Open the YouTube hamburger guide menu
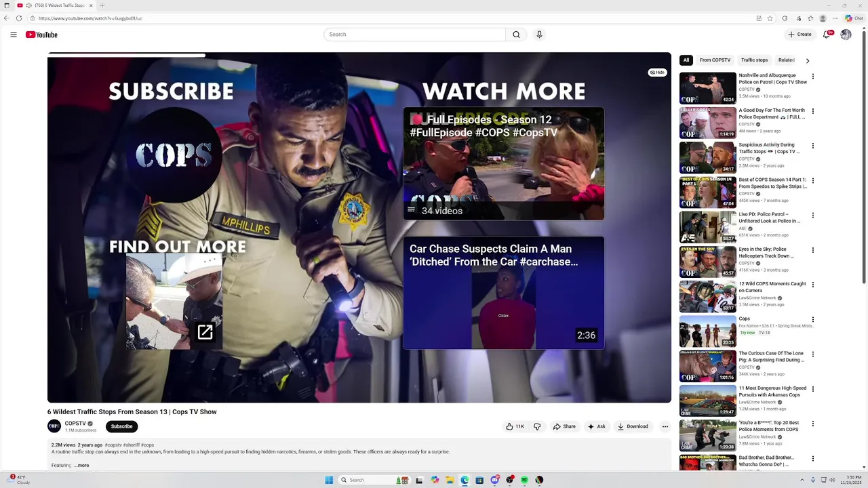 click(14, 35)
